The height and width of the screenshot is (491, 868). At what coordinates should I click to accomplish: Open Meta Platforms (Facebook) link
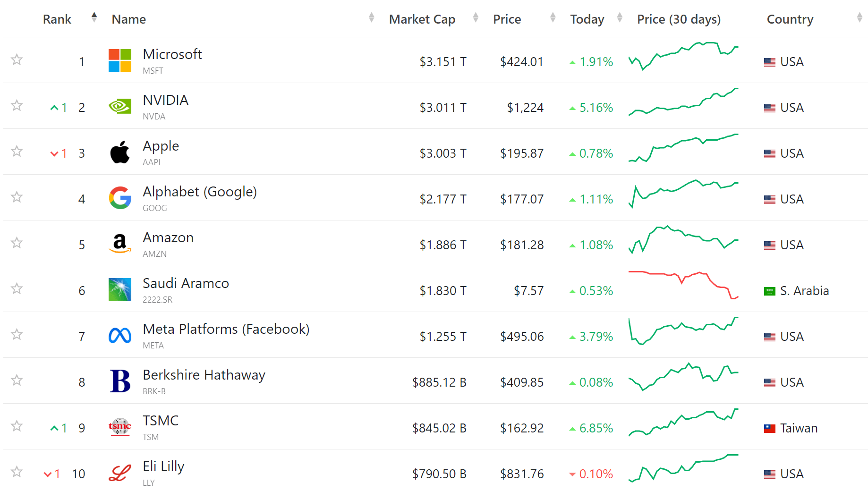coord(226,329)
